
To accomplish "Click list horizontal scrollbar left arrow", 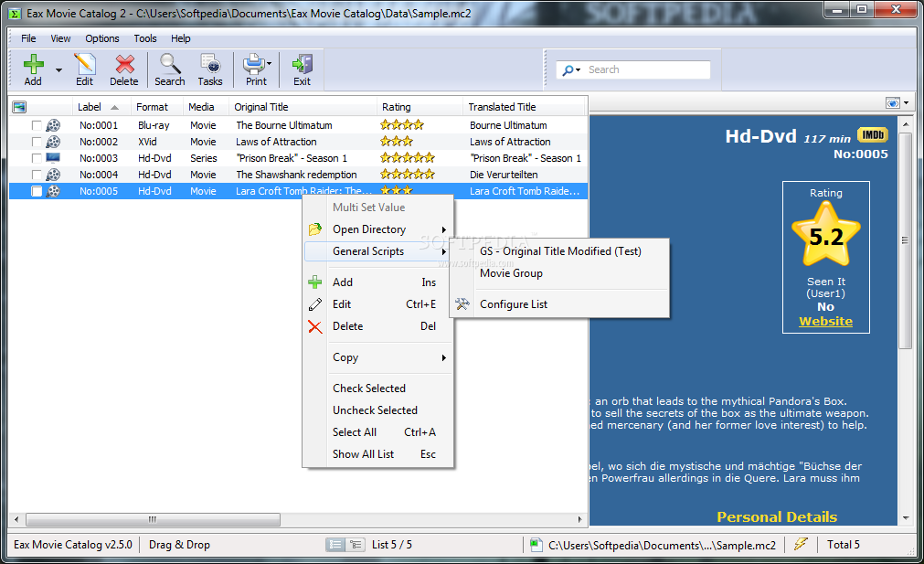I will [16, 519].
